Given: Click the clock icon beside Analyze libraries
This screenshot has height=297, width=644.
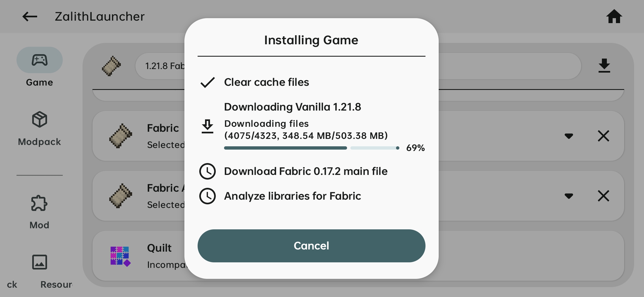Looking at the screenshot, I should pos(208,196).
